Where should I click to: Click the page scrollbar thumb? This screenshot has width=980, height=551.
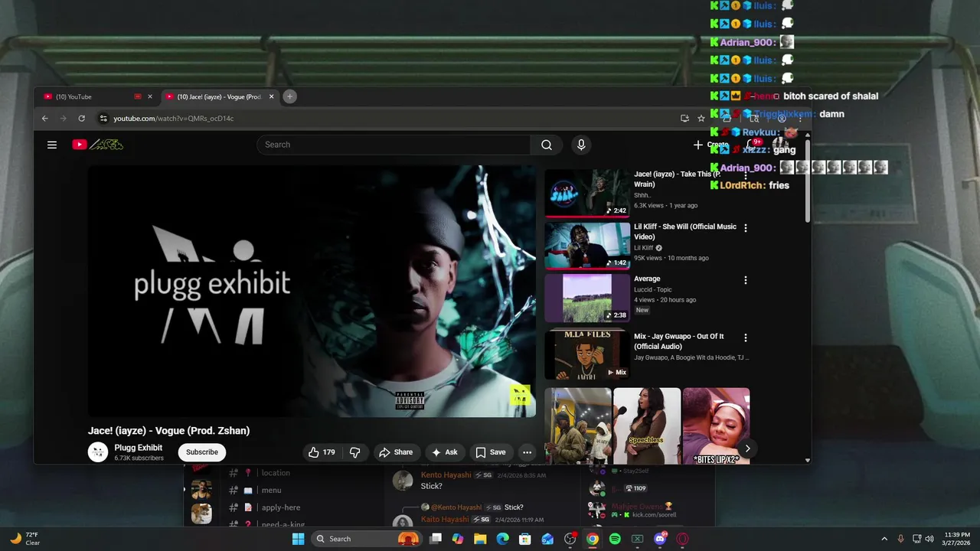(x=807, y=180)
